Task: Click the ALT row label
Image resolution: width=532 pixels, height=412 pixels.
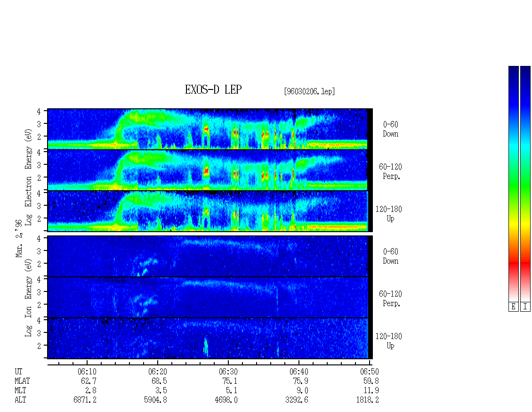Action: (x=20, y=400)
